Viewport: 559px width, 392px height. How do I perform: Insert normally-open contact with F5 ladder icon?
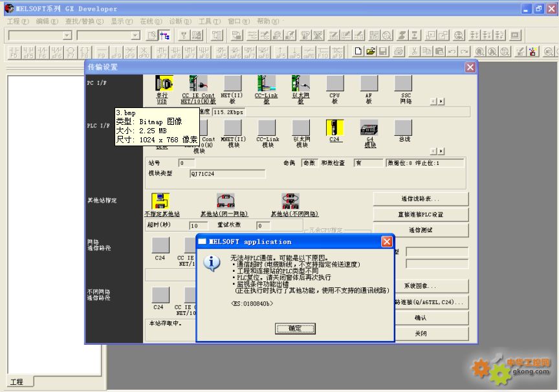[14, 52]
